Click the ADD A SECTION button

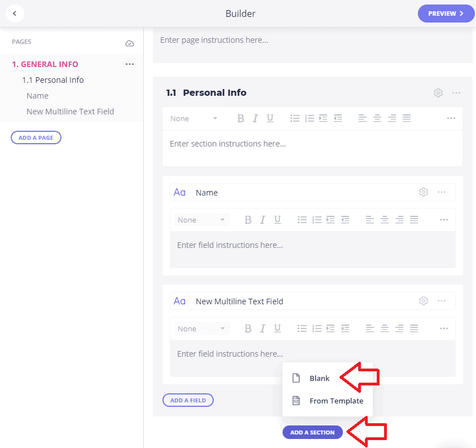pyautogui.click(x=312, y=433)
